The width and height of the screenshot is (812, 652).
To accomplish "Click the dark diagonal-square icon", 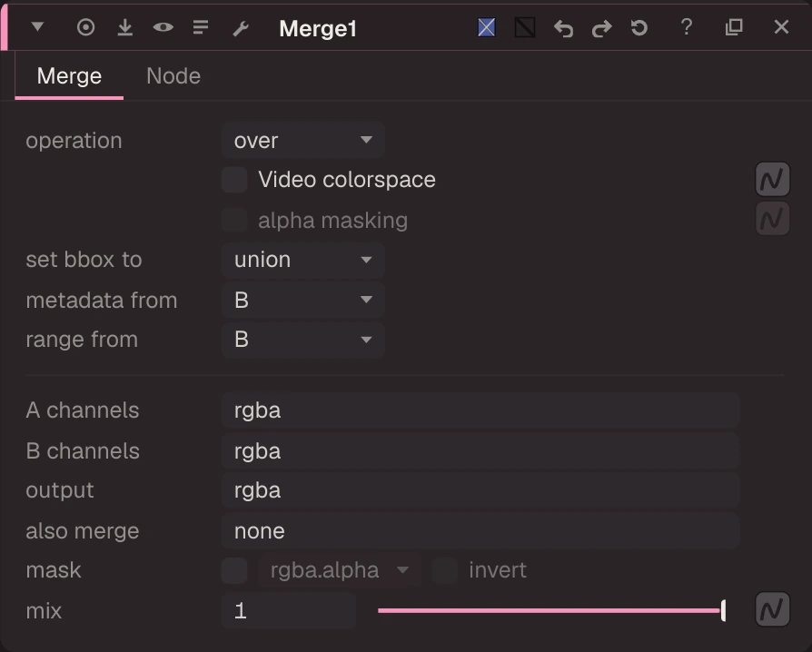I will coord(525,27).
